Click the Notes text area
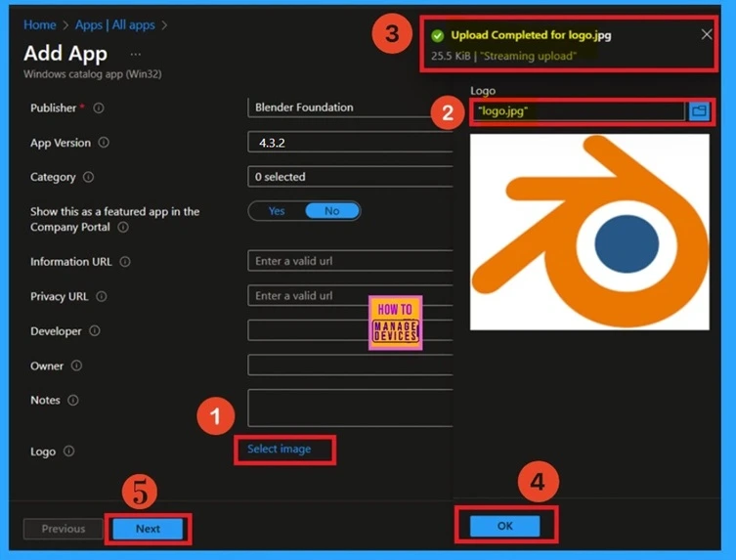736x560 pixels. point(350,408)
